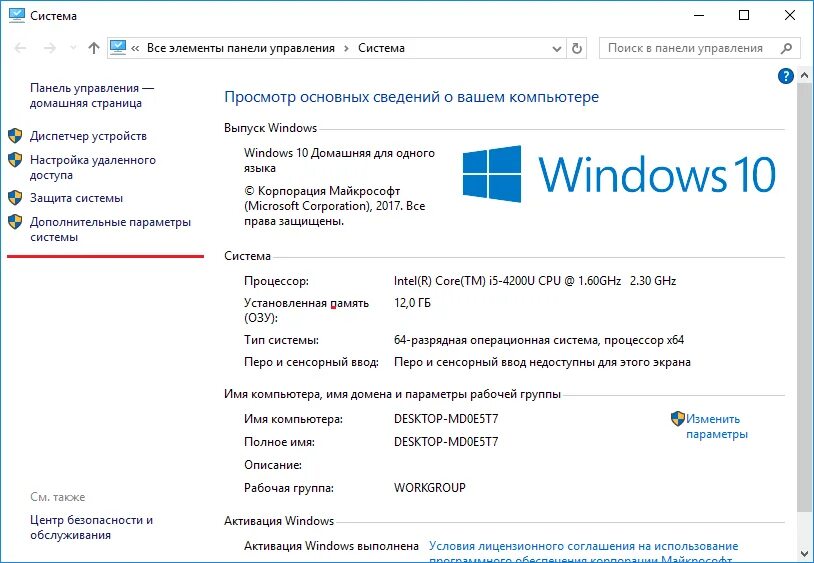Click the search box in Control Panel
Image resolution: width=814 pixels, height=563 pixels.
[698, 48]
